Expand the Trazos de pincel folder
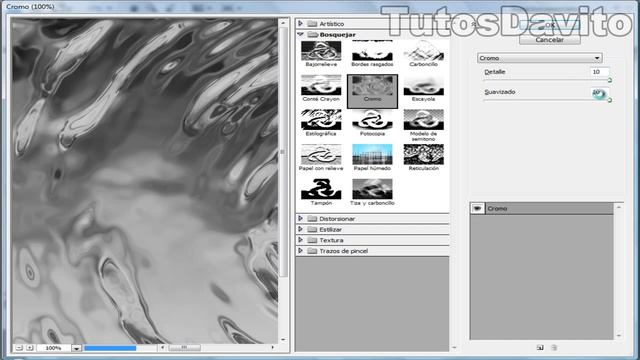 tap(300, 251)
